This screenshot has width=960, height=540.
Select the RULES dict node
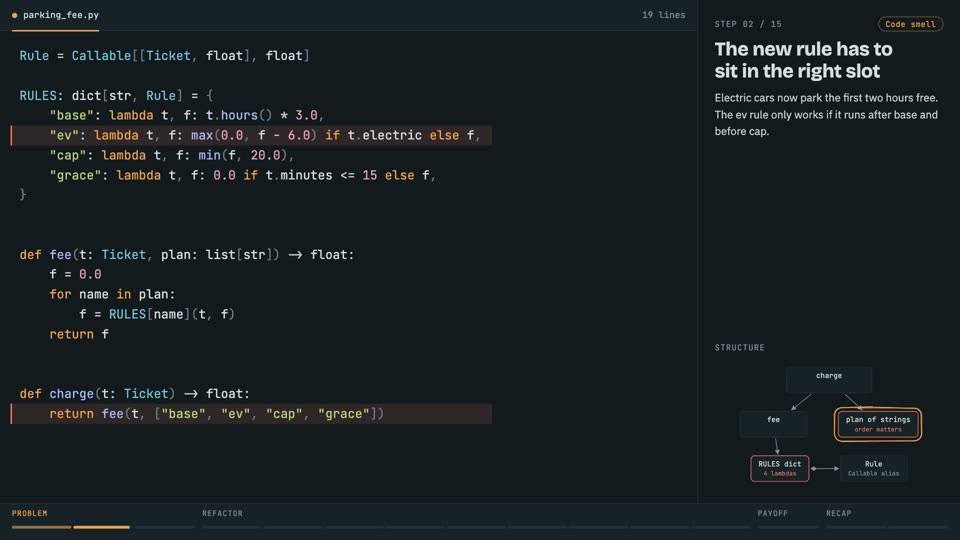779,468
